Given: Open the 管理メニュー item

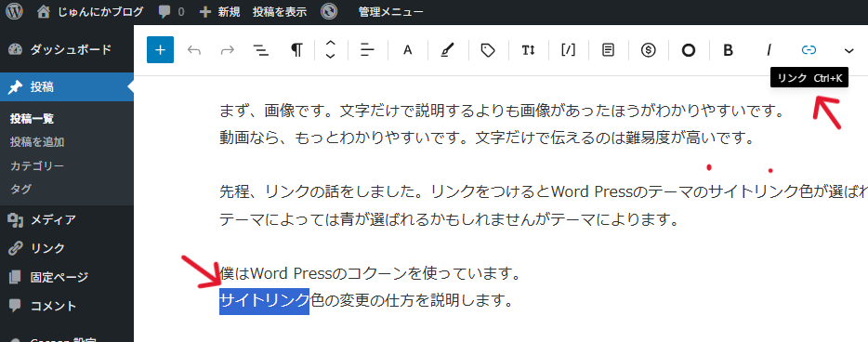Looking at the screenshot, I should coord(391,12).
